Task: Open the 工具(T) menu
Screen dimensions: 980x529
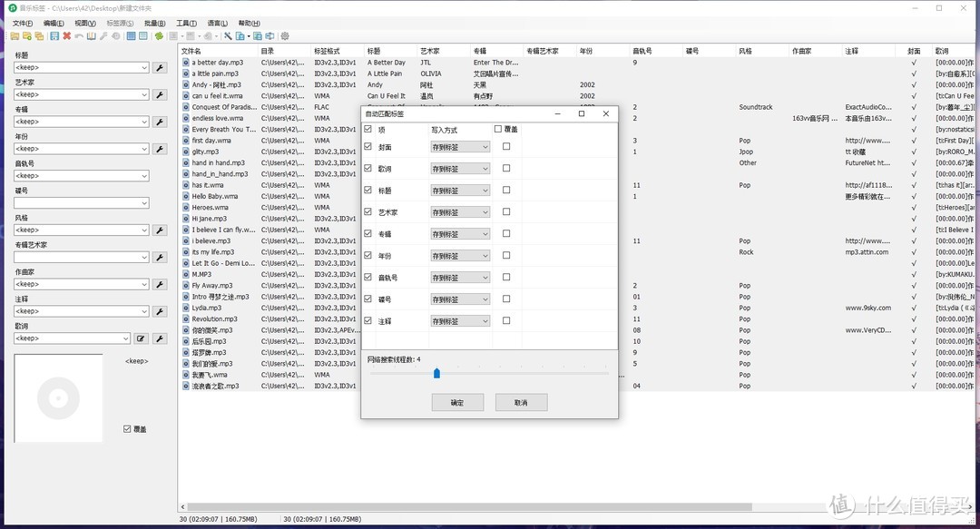Action: 186,23
